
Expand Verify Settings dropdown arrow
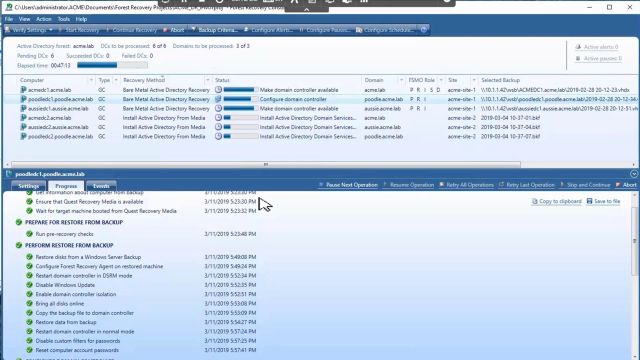point(51,30)
